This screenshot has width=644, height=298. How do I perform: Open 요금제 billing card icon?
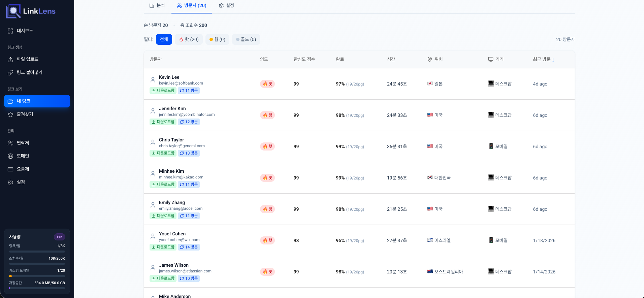10,169
